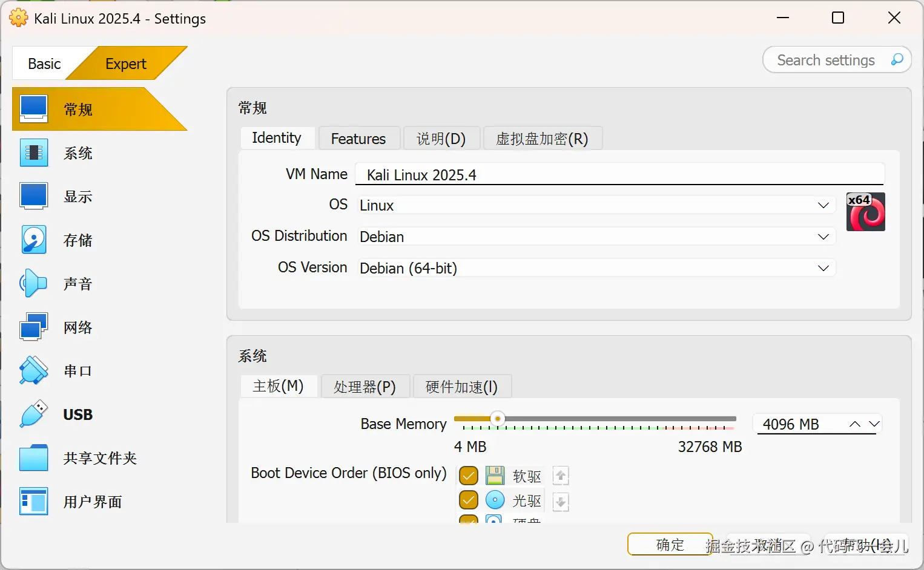The width and height of the screenshot is (924, 570).
Task: Open the 系统 system chip icon
Action: tap(33, 152)
